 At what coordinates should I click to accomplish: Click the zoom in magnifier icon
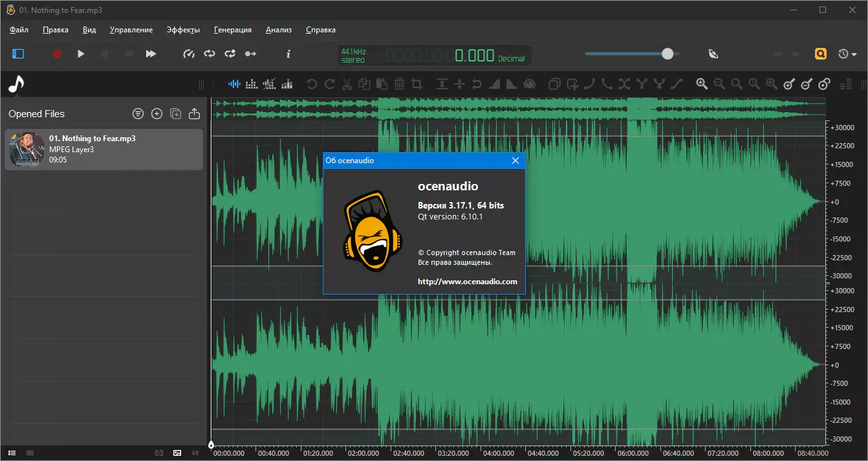coord(702,84)
